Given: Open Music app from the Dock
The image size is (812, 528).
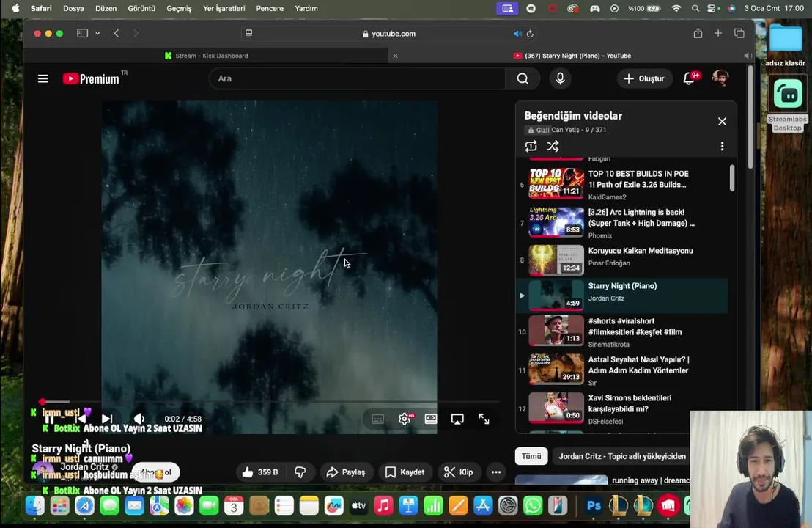Looking at the screenshot, I should (x=383, y=505).
